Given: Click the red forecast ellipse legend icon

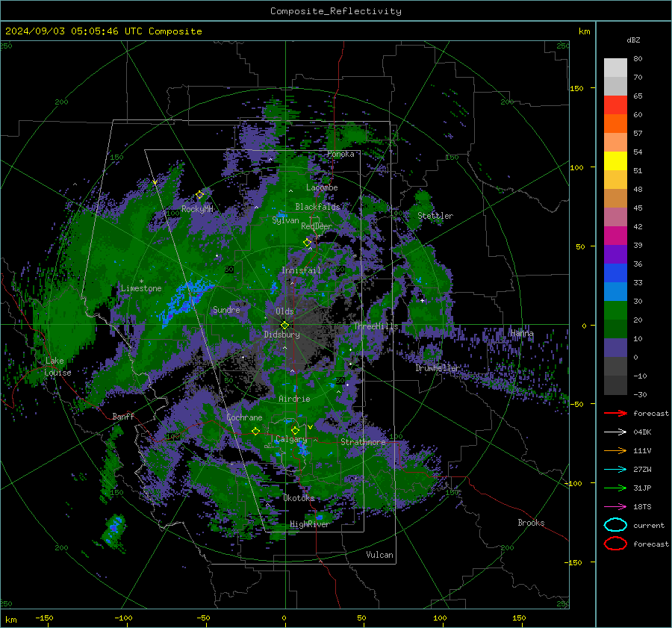Looking at the screenshot, I should [x=615, y=544].
